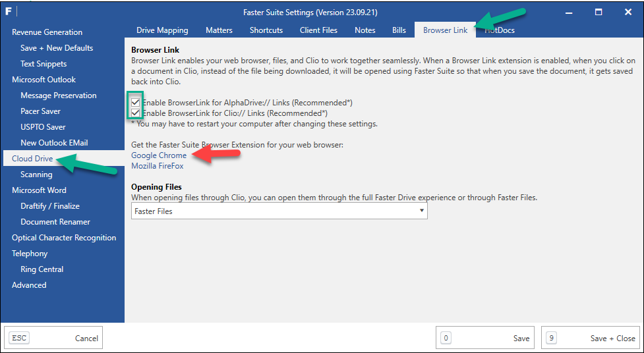Select the Browser Link tab
This screenshot has height=353, width=644.
(x=445, y=30)
